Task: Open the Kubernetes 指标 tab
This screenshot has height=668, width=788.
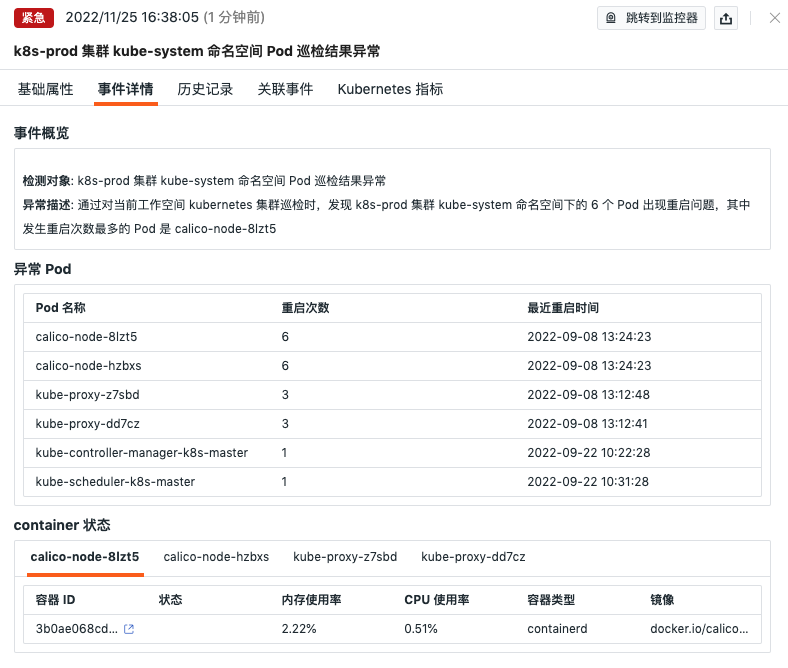Action: pyautogui.click(x=390, y=89)
